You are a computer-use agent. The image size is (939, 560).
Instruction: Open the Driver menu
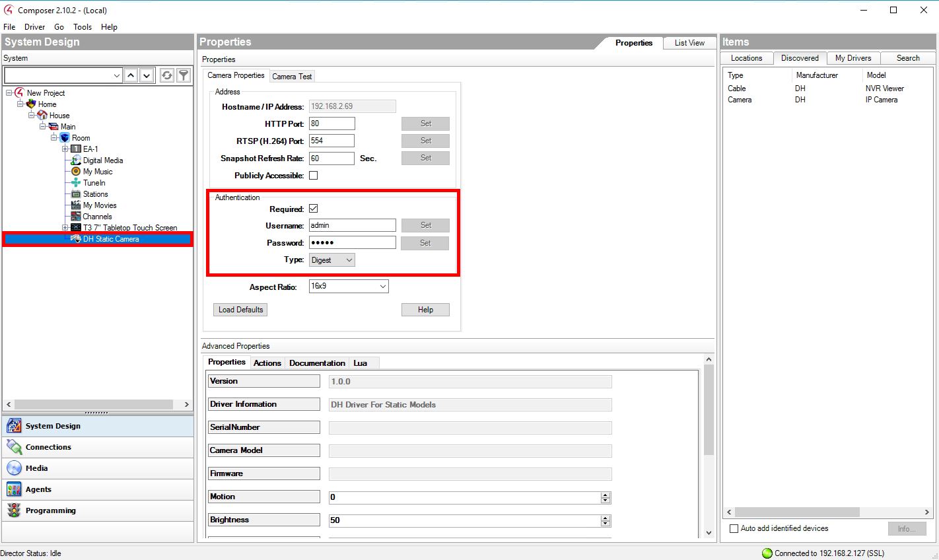pyautogui.click(x=34, y=27)
